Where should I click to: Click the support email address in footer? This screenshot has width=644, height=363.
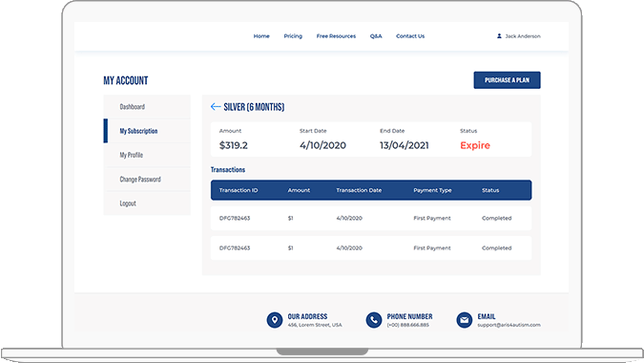coord(509,325)
